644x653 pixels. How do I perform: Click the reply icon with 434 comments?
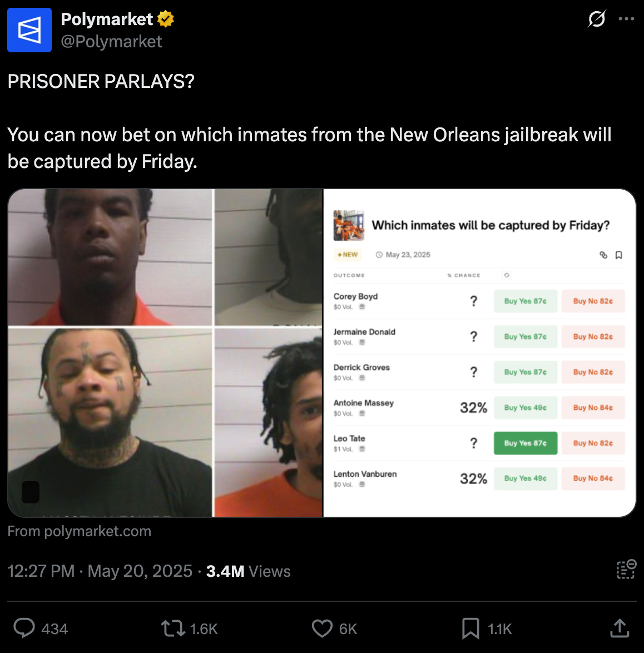[x=24, y=629]
